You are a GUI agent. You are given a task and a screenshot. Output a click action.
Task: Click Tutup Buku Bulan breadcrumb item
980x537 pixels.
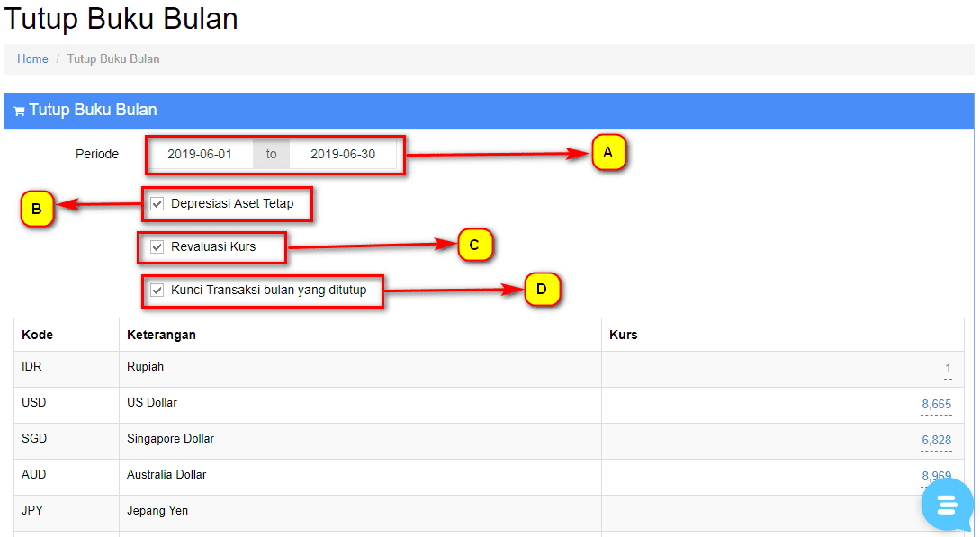pos(113,59)
